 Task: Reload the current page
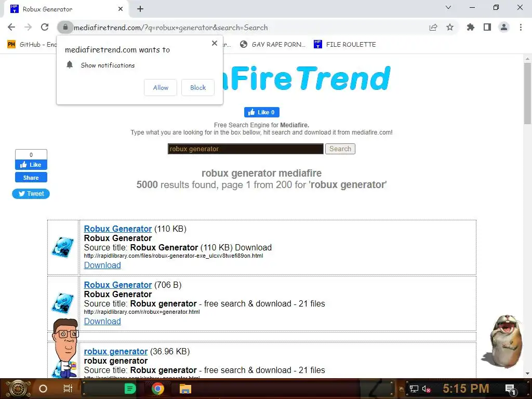click(x=45, y=27)
